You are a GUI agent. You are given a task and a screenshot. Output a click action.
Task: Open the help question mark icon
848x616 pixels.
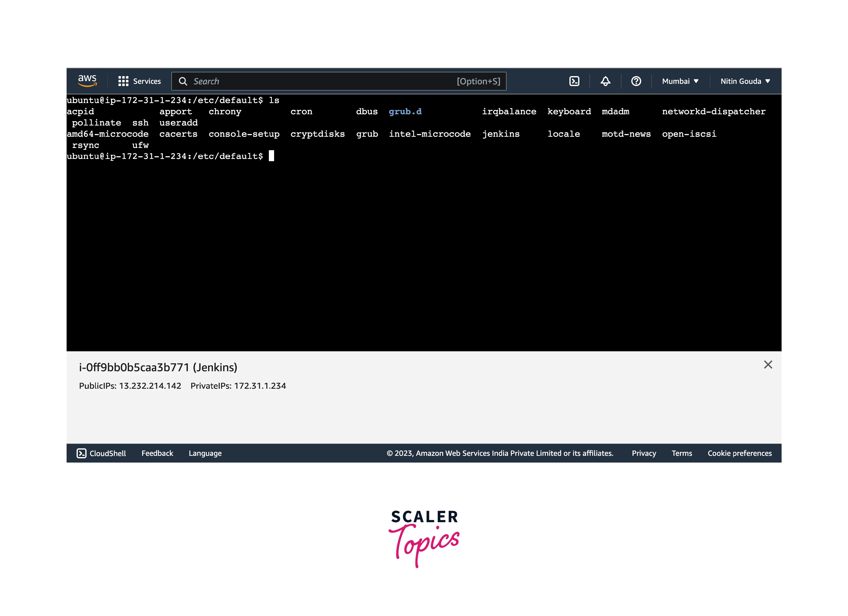[636, 81]
